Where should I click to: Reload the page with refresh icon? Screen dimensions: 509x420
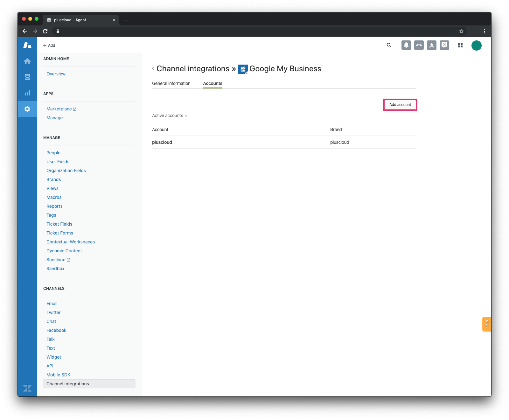point(45,31)
